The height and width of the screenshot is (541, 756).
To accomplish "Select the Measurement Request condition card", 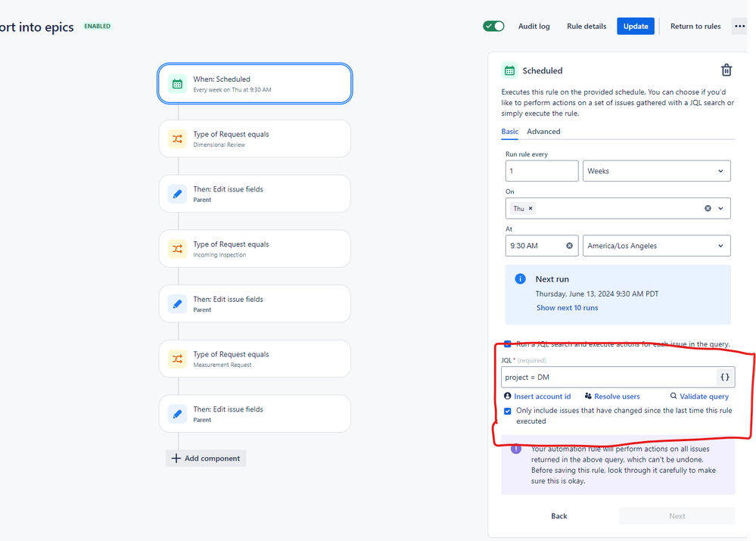I will 254,359.
